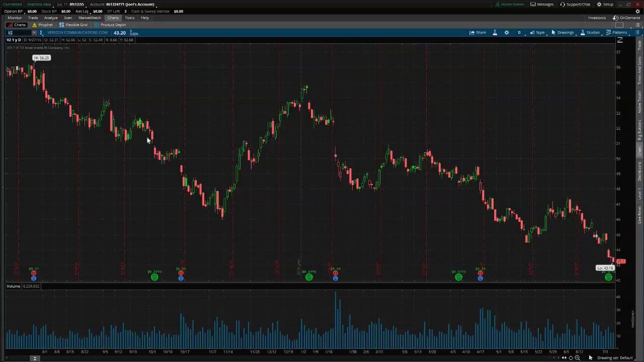Click the Hi: 56.25 price bubble
Screen dimensions: 644x362
point(41,58)
